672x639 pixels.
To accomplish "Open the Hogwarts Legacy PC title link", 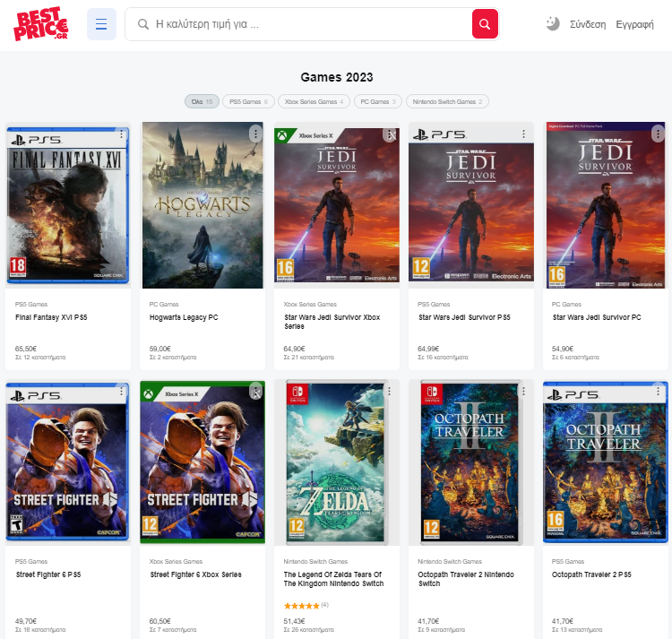I will 184,317.
